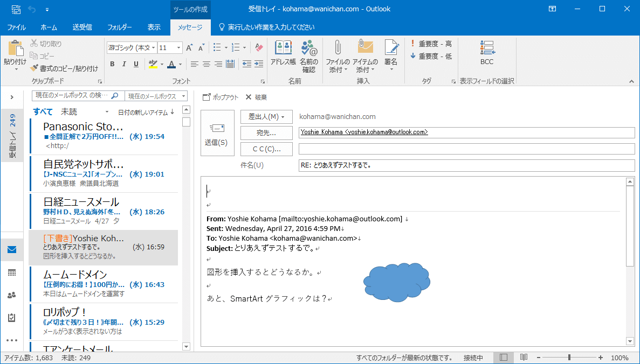Click zoom in plus button
The image size is (640, 364).
click(x=601, y=358)
